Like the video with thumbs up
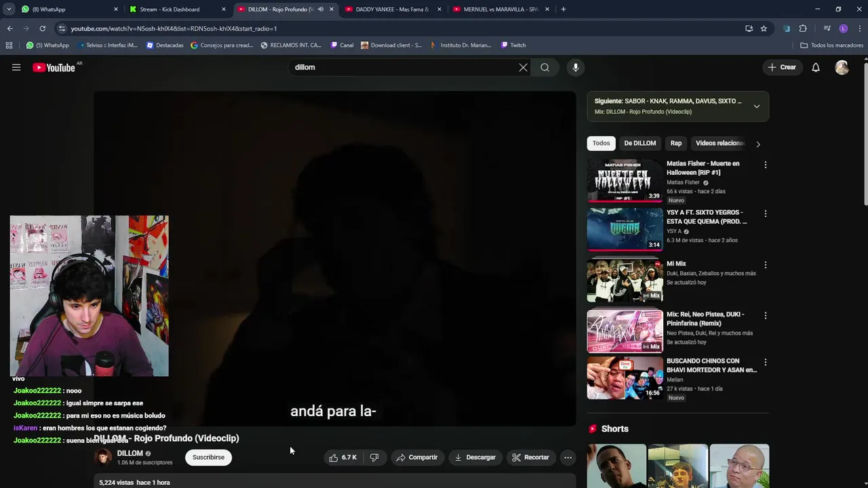This screenshot has width=868, height=488. tap(343, 457)
